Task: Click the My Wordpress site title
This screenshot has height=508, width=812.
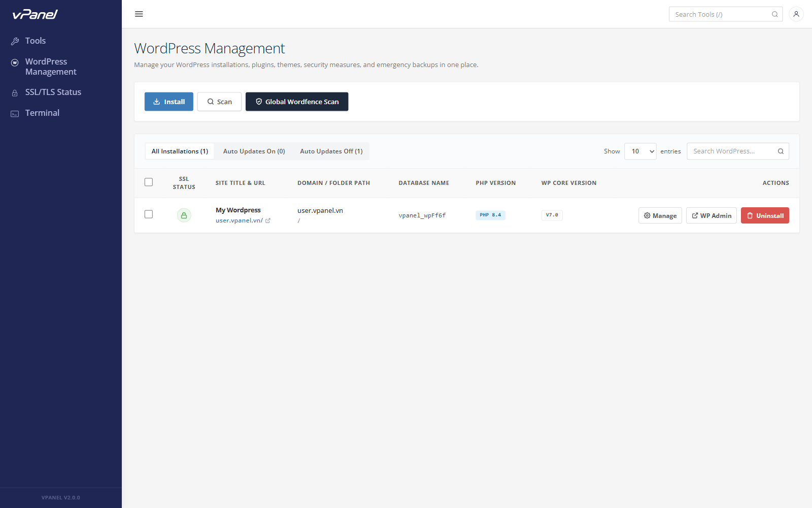Action: point(238,210)
